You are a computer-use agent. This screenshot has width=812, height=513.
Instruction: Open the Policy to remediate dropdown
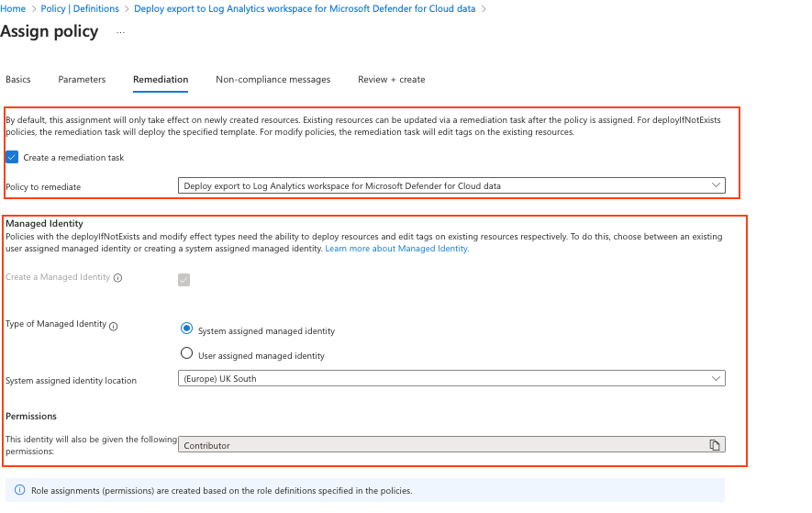click(x=451, y=185)
